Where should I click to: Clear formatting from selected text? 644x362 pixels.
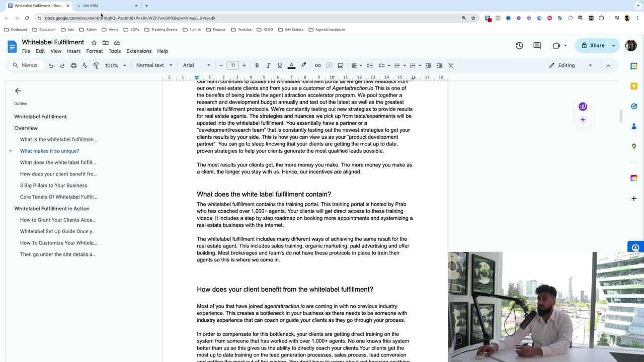coord(451,65)
